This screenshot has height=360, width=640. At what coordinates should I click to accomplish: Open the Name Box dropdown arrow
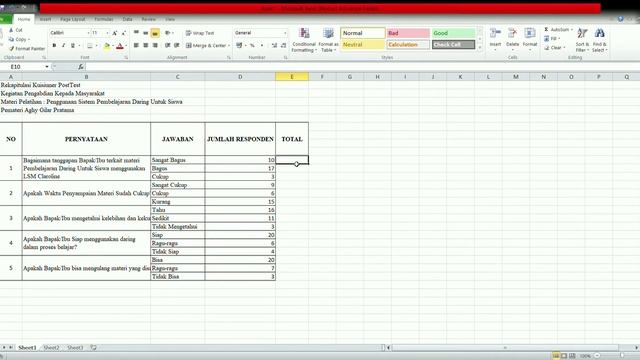[47, 67]
